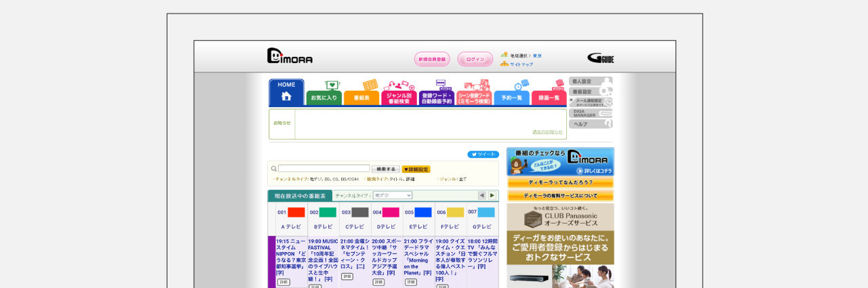
Task: Open 21:00 フライデードラマスペシャル program
Action: pos(419,256)
